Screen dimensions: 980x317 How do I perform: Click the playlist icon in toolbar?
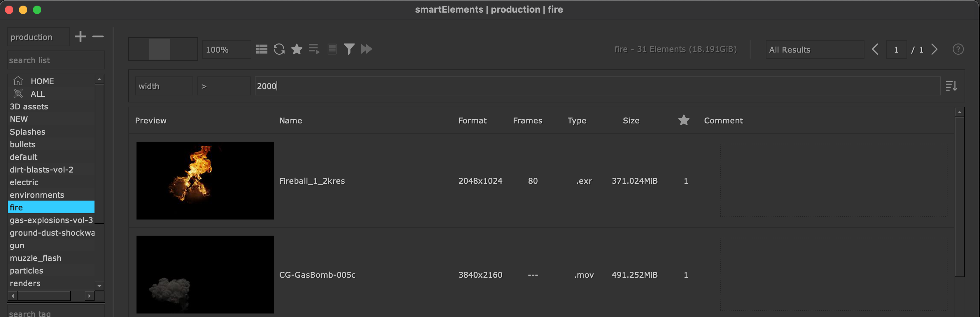coord(314,49)
